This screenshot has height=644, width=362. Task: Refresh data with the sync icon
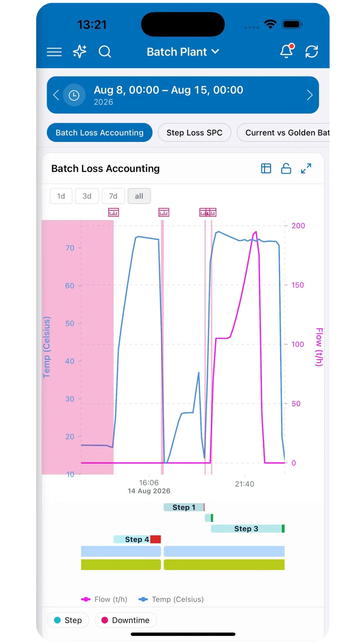(312, 52)
